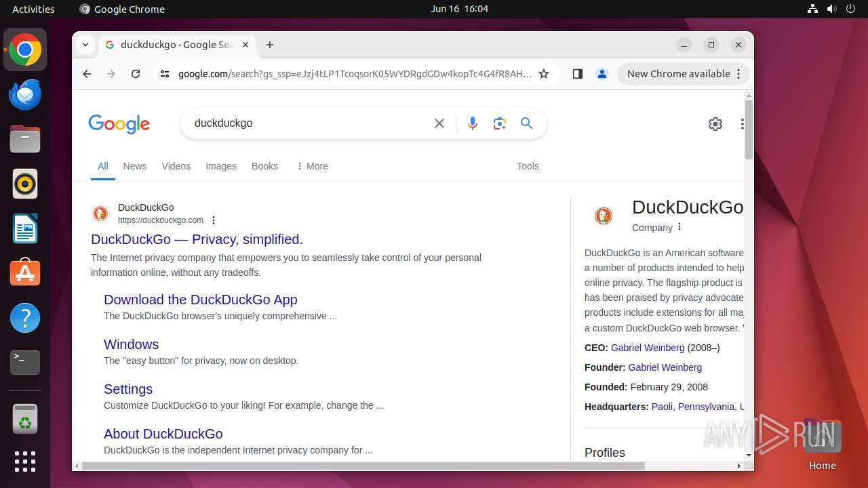
Task: Go back using the browser back arrow
Action: pos(87,74)
